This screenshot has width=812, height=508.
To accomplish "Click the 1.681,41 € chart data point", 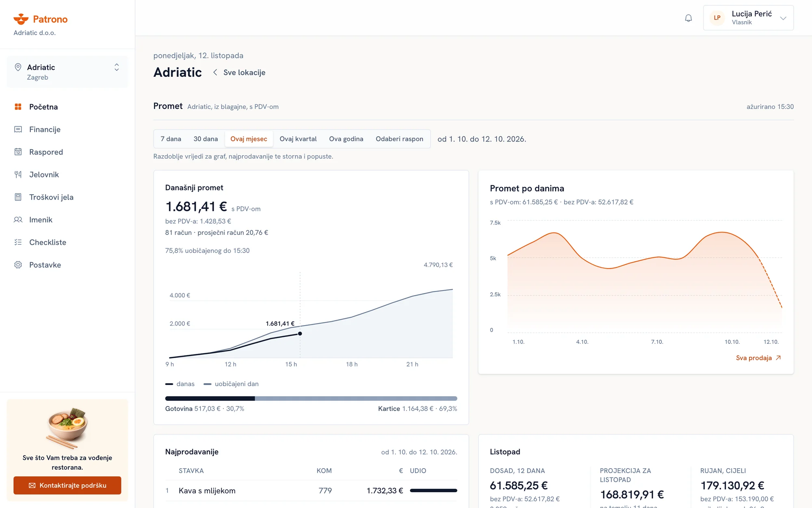I will click(300, 334).
